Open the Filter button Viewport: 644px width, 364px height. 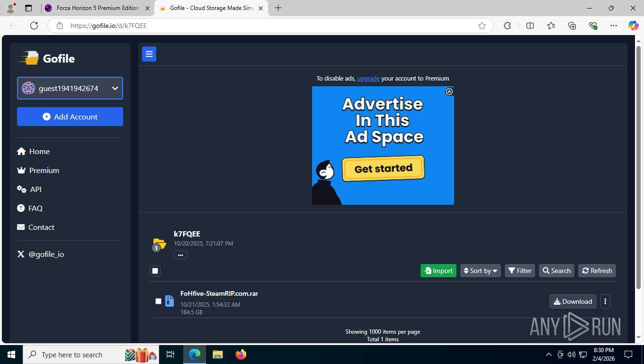tap(520, 271)
